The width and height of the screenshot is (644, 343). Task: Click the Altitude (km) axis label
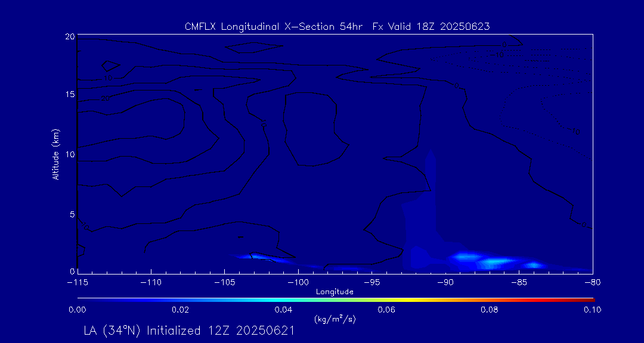click(56, 154)
